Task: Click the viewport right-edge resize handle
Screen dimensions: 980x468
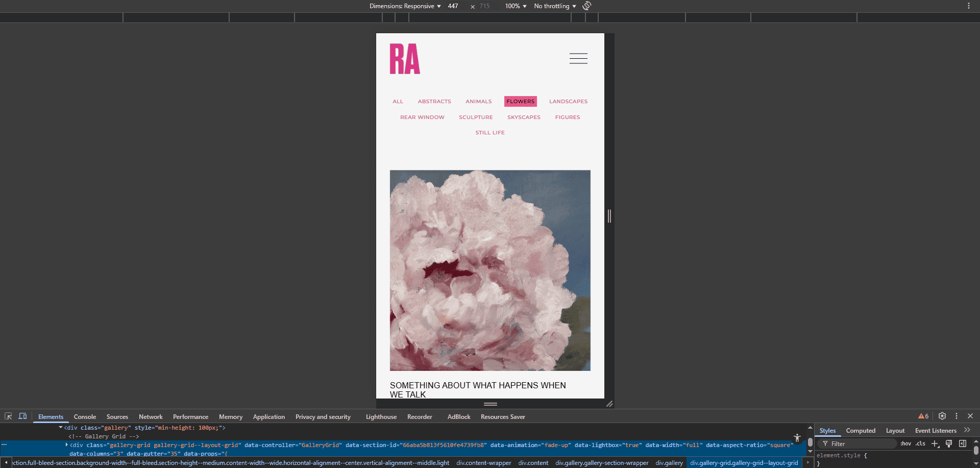Action: pos(609,216)
